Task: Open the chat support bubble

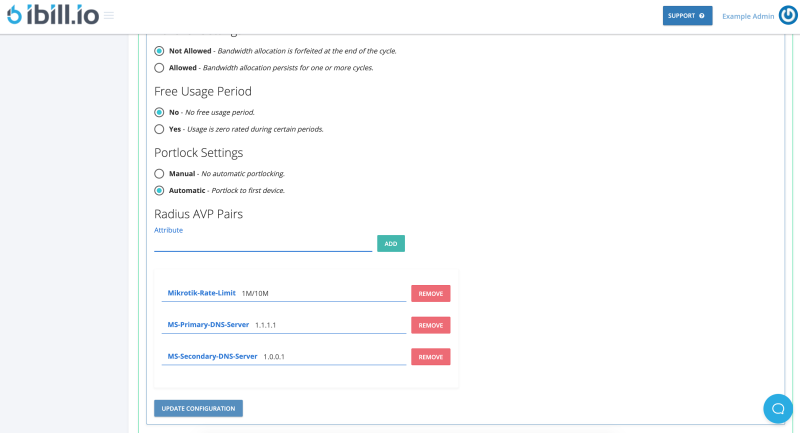Action: pyautogui.click(x=777, y=408)
